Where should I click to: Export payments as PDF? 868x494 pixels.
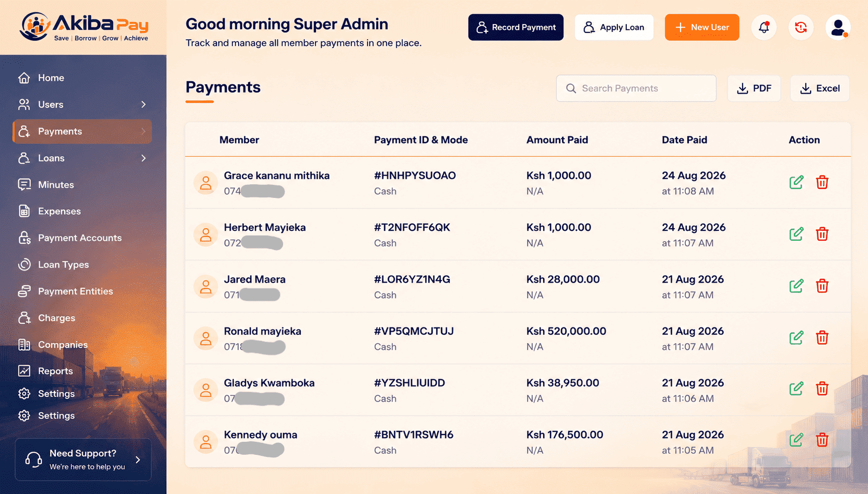pos(754,88)
